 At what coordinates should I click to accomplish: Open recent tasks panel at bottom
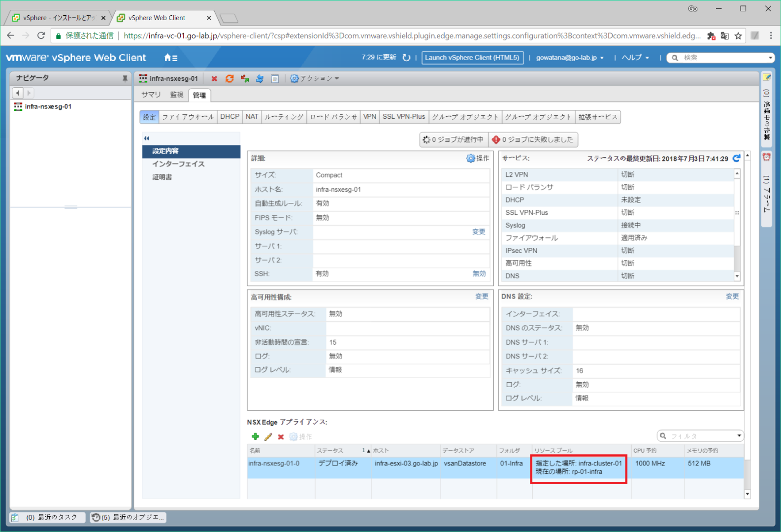(x=47, y=517)
